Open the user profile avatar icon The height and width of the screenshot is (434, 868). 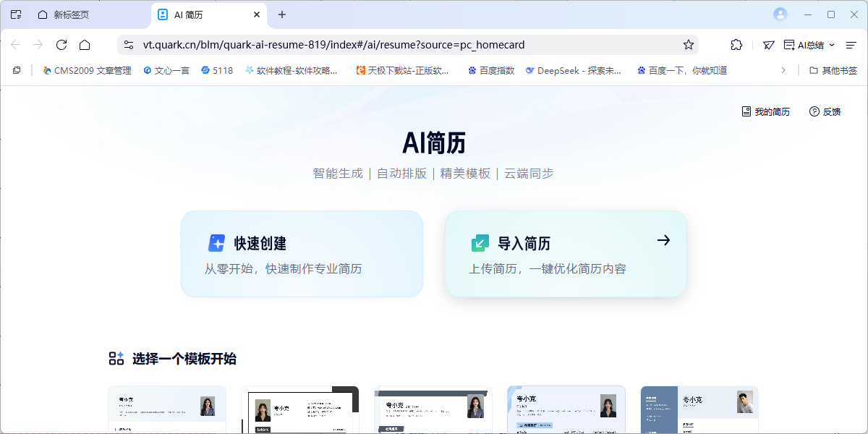coord(780,14)
